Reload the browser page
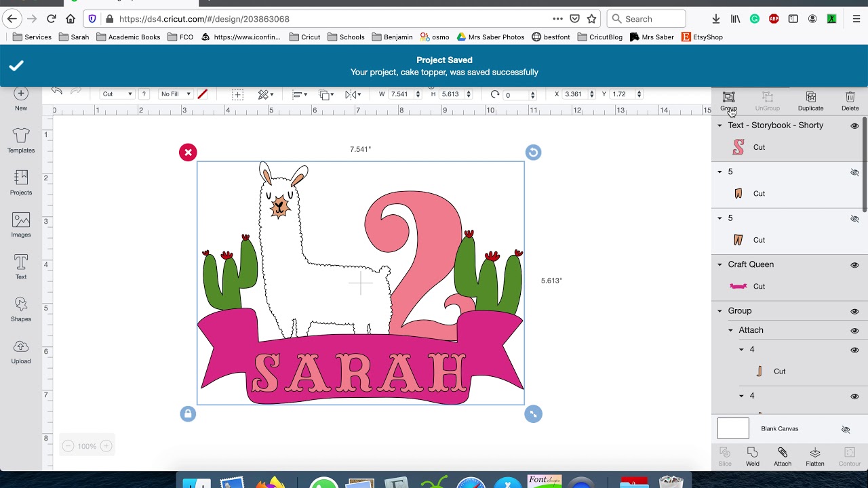 tap(52, 19)
